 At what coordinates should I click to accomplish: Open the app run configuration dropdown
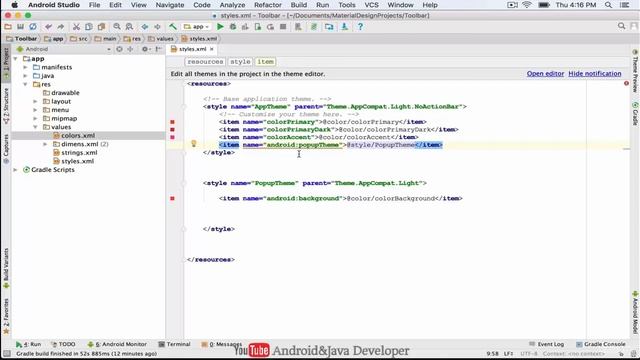pos(196,27)
